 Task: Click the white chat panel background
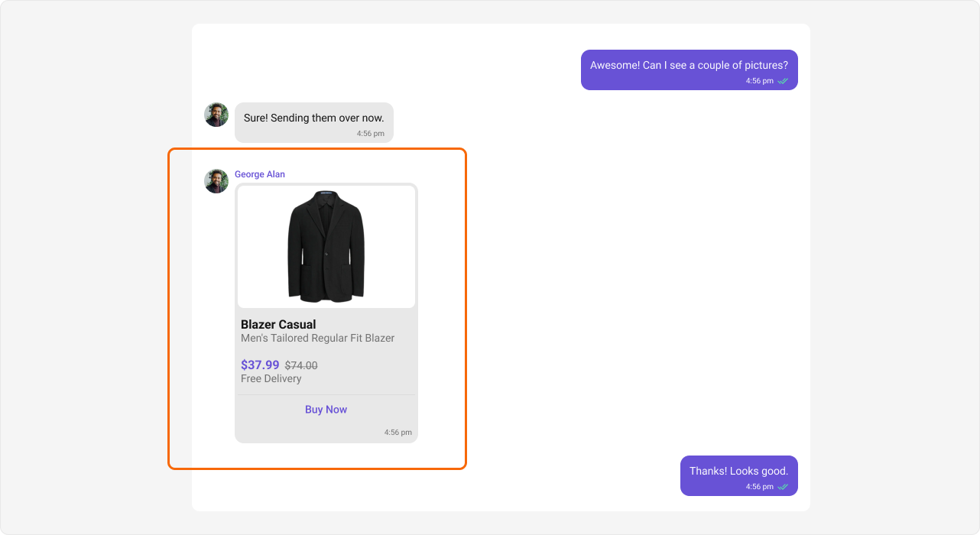click(535, 306)
